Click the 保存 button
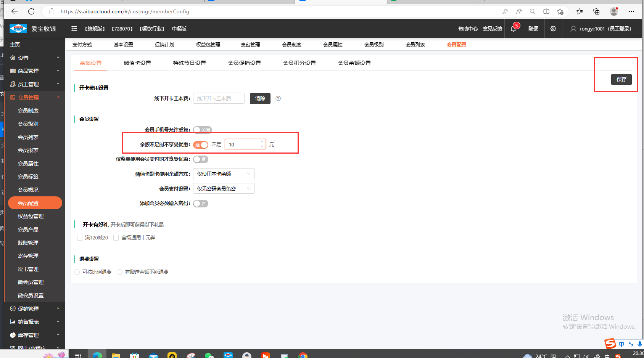This screenshot has height=358, width=644. click(621, 79)
